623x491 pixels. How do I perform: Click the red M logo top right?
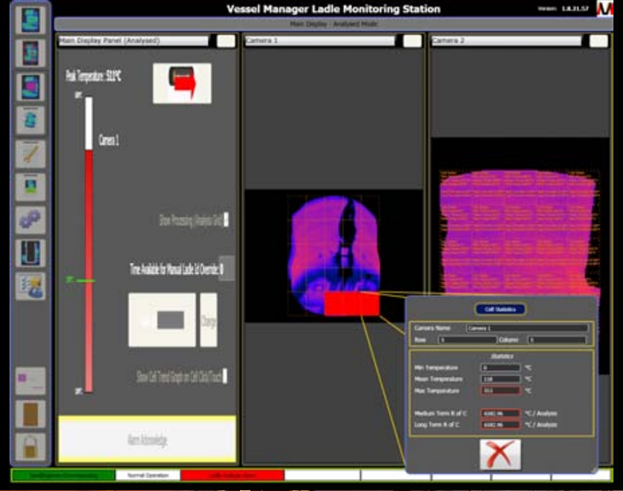[604, 10]
